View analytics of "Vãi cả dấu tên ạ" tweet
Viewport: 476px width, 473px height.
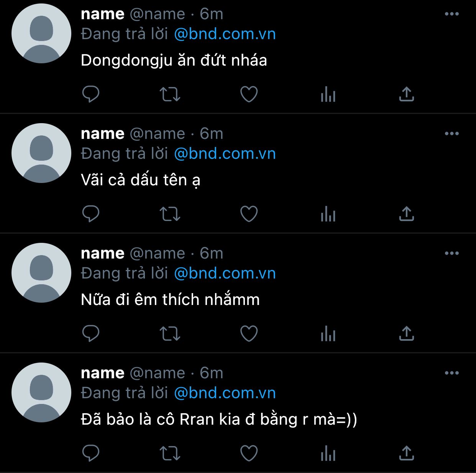pyautogui.click(x=328, y=214)
